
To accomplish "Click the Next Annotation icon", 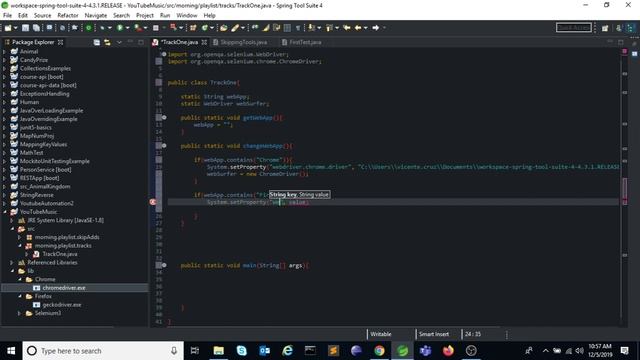I will 311,28.
